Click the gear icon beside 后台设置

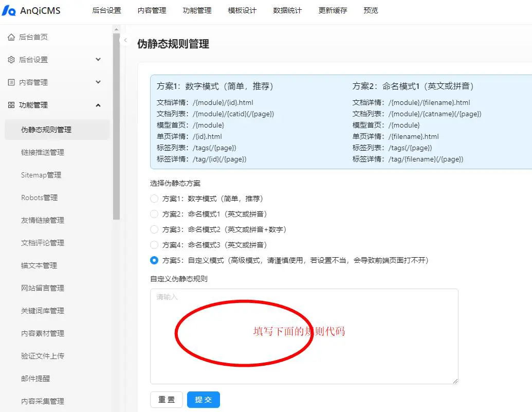(x=11, y=60)
